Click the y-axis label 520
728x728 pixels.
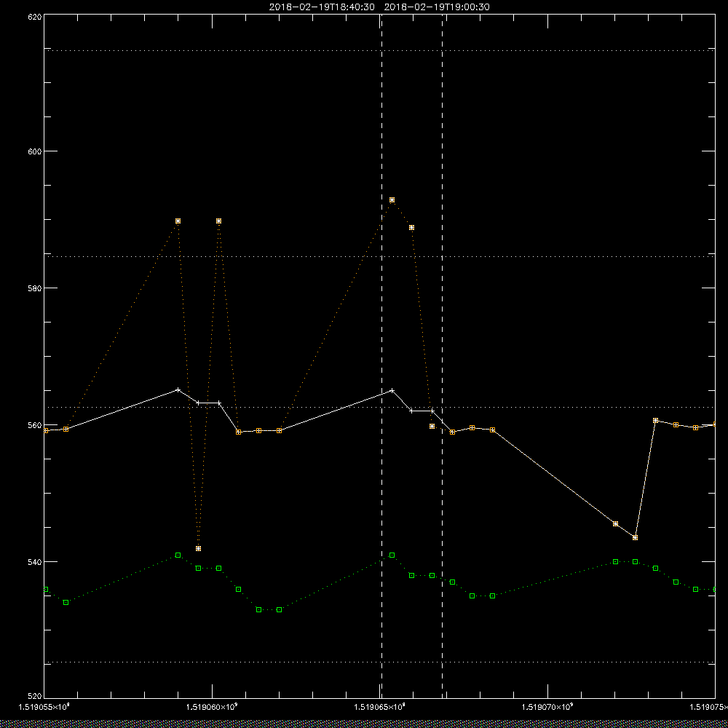coord(35,697)
